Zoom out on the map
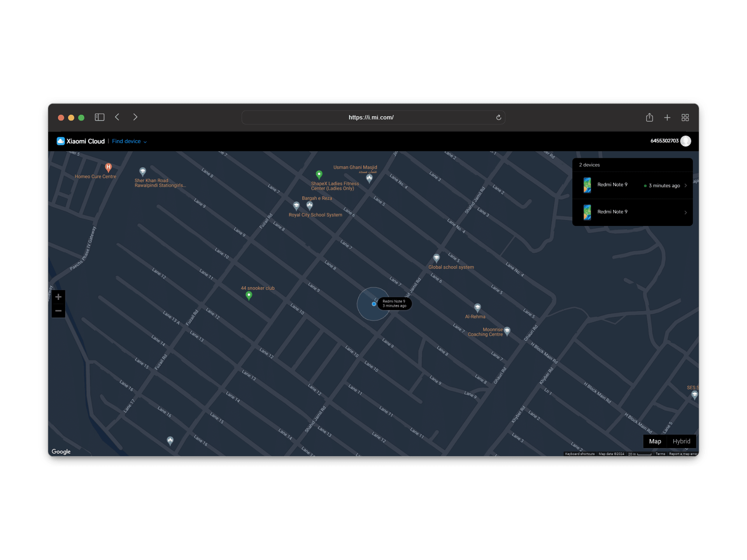Image resolution: width=747 pixels, height=560 pixels. tap(58, 311)
